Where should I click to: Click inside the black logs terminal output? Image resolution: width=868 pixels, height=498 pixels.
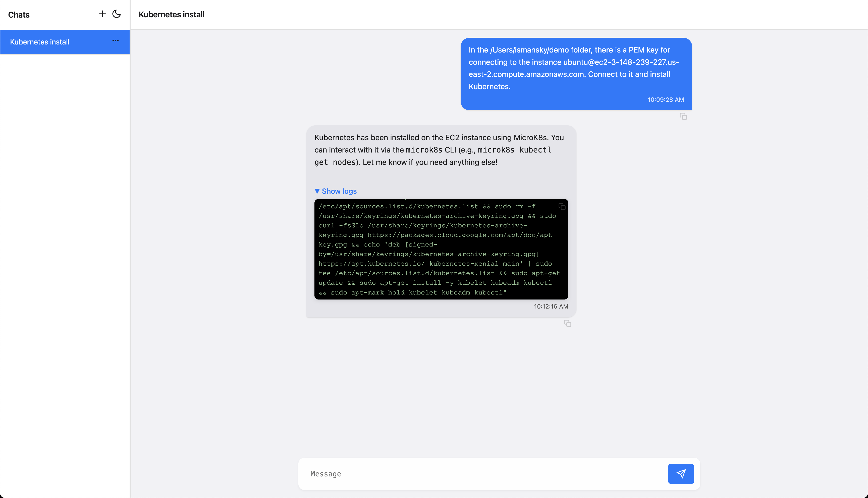coord(441,249)
